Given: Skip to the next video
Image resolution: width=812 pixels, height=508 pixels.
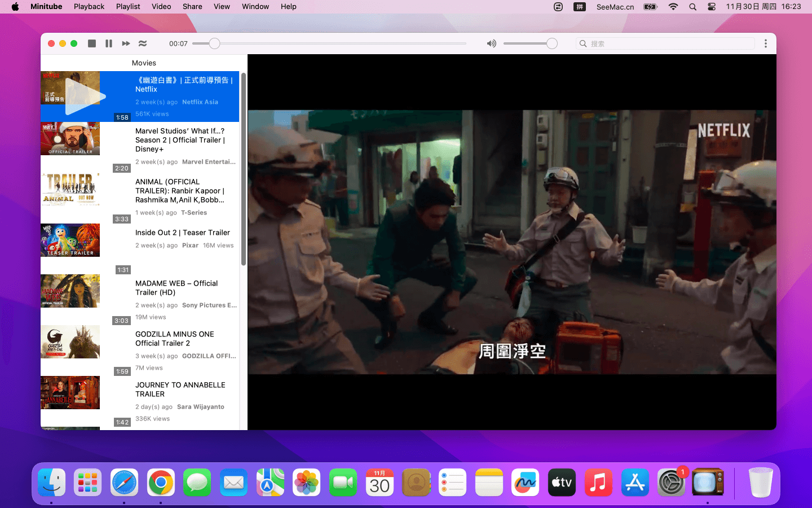Looking at the screenshot, I should (126, 43).
